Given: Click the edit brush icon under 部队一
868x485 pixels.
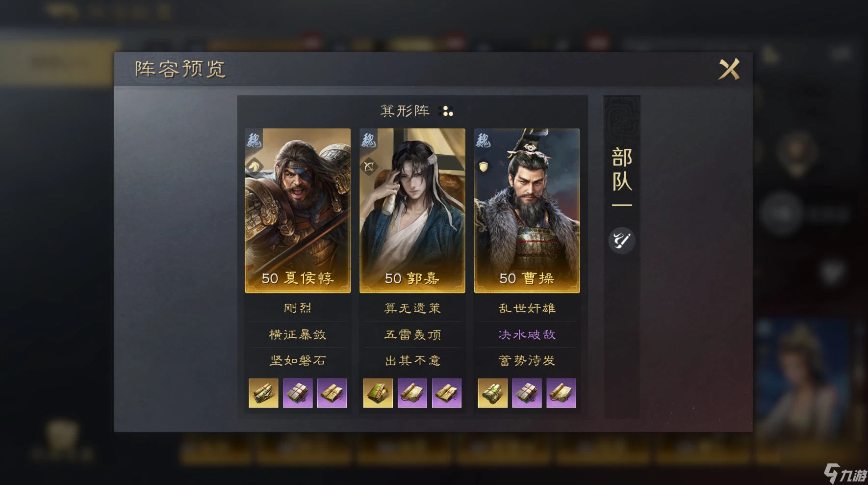Looking at the screenshot, I should 621,241.
